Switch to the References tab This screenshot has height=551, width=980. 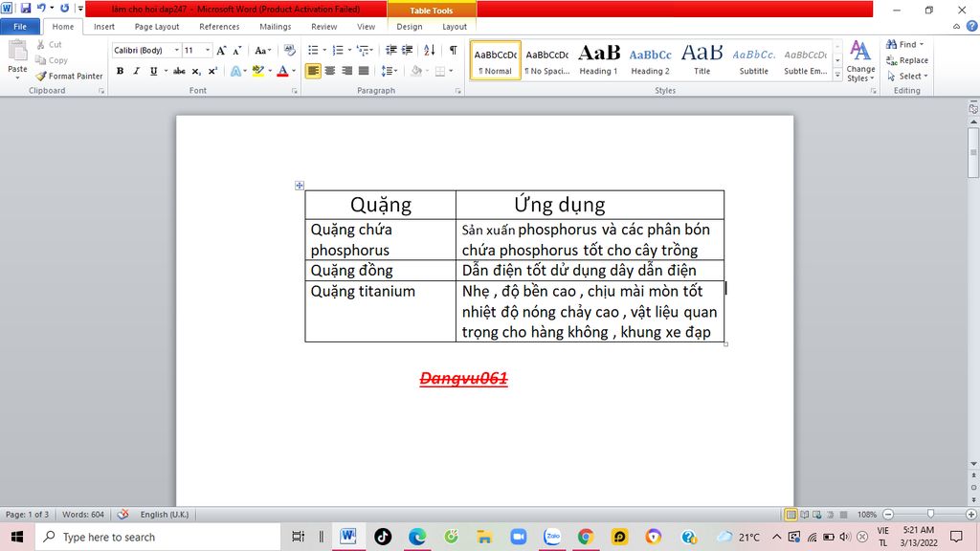coord(219,27)
